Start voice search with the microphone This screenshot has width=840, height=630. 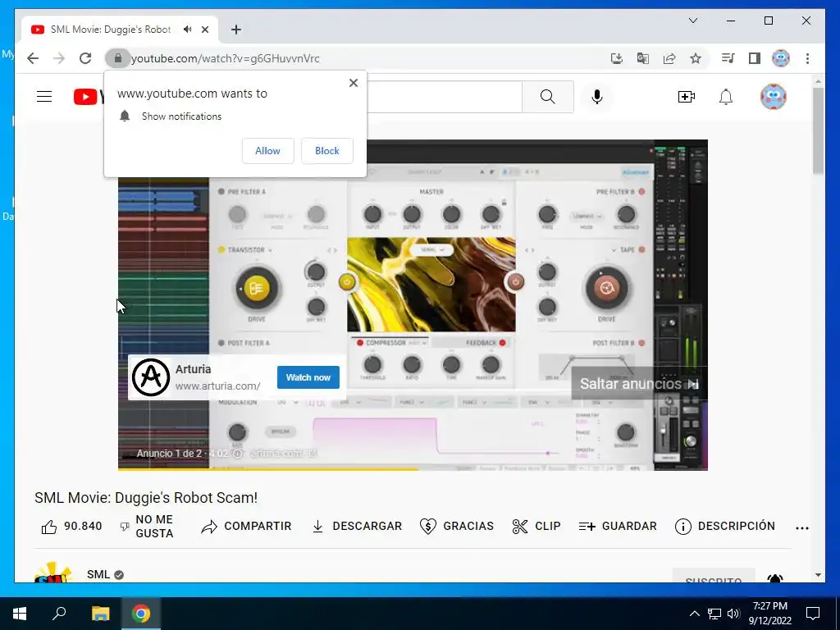597,97
